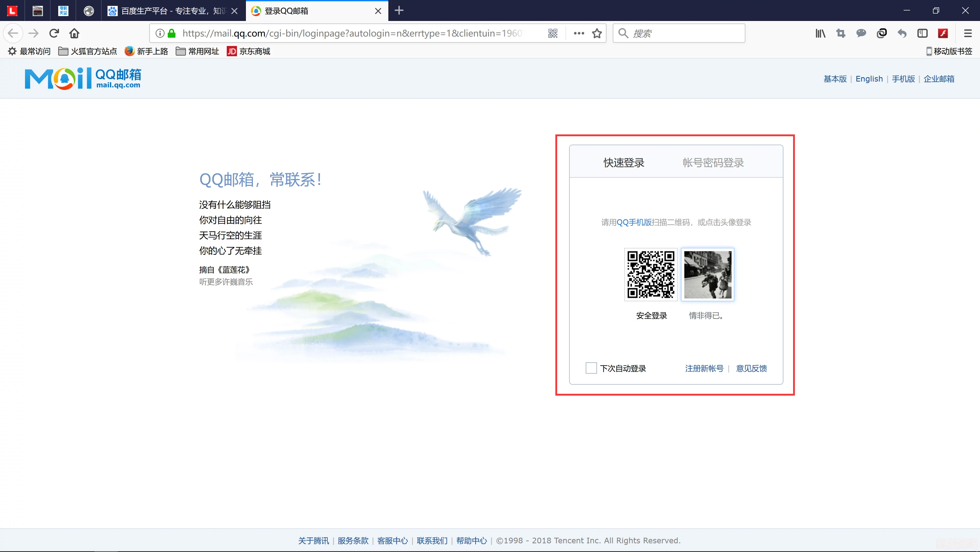Switch to the English version link
Viewport: 980px width, 552px height.
click(x=869, y=79)
